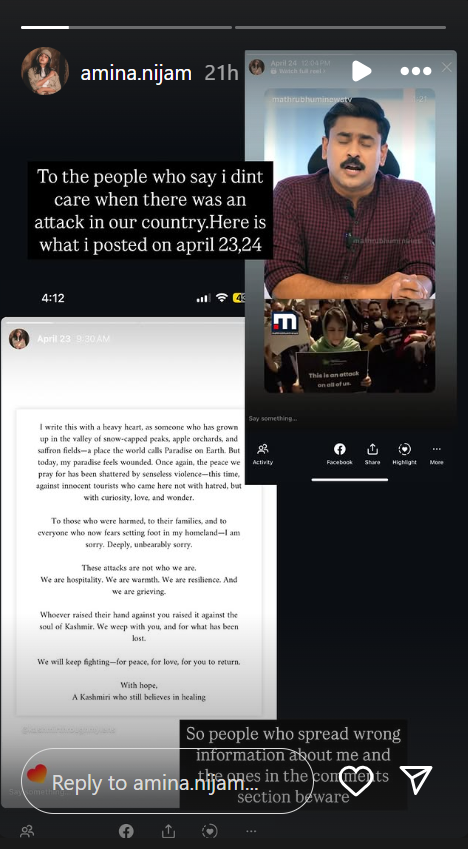The width and height of the screenshot is (468, 849).
Task: Open the mathrubhuminews reel video thumbnail
Action: click(x=349, y=240)
